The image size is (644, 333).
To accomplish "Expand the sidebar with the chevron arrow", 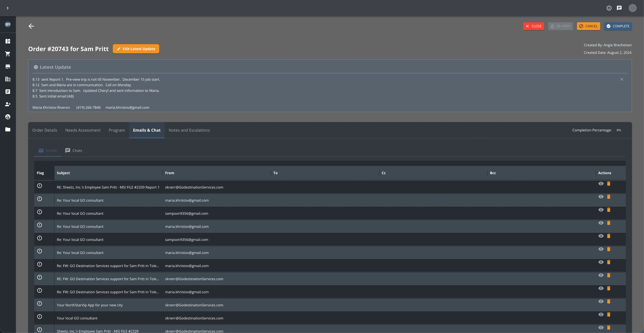I will coord(8,8).
